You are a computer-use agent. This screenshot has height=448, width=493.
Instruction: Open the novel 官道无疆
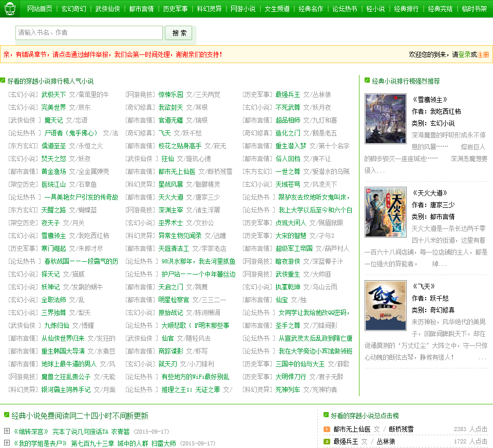[x=170, y=120]
